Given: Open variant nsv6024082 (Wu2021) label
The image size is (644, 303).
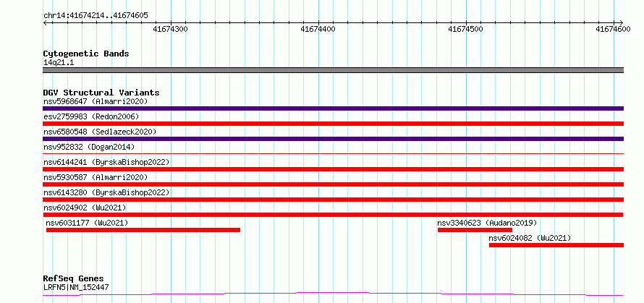Looking at the screenshot, I should point(530,238).
